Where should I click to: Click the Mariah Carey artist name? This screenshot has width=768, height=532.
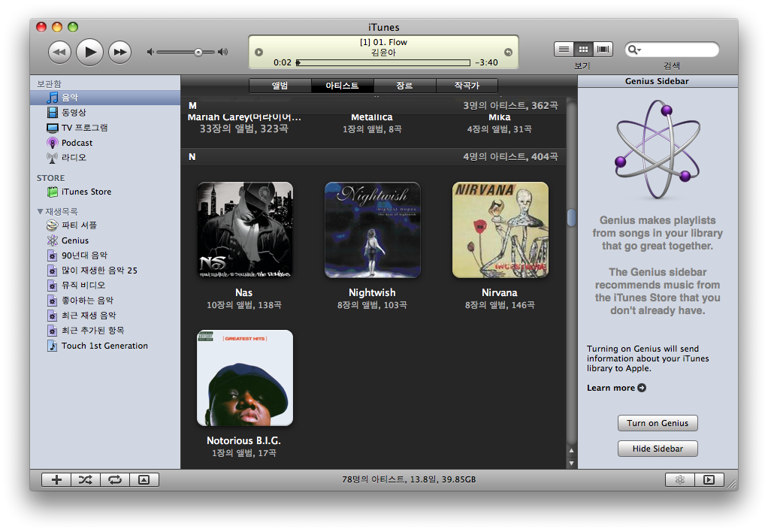point(244,117)
